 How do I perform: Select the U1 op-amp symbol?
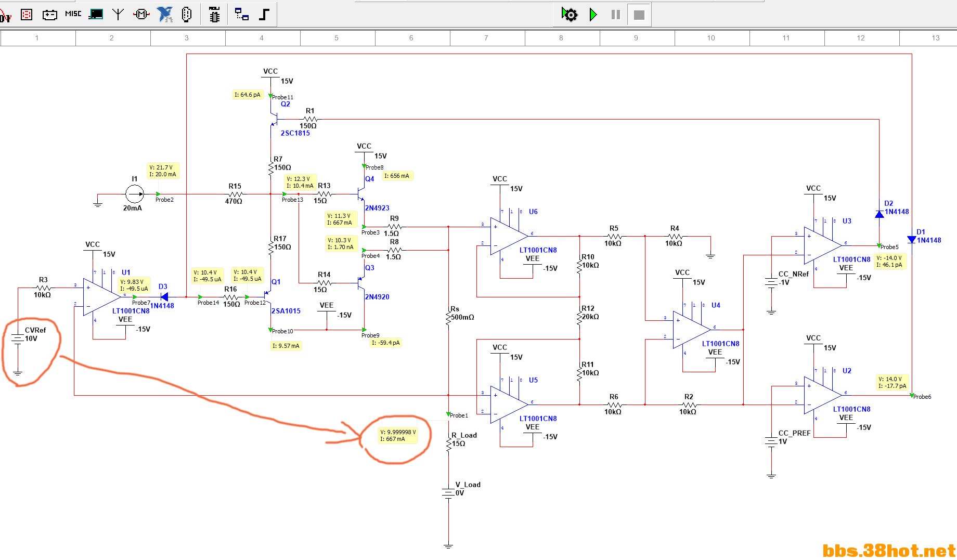click(x=102, y=297)
